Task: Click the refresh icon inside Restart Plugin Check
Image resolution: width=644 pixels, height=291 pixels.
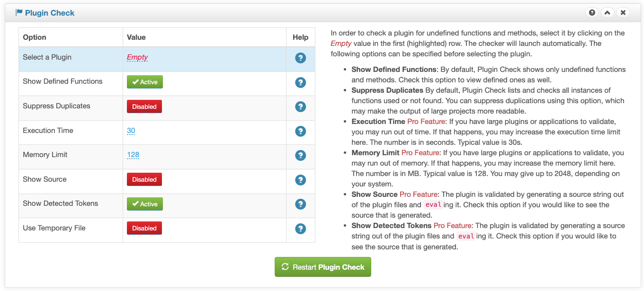Action: (x=285, y=266)
